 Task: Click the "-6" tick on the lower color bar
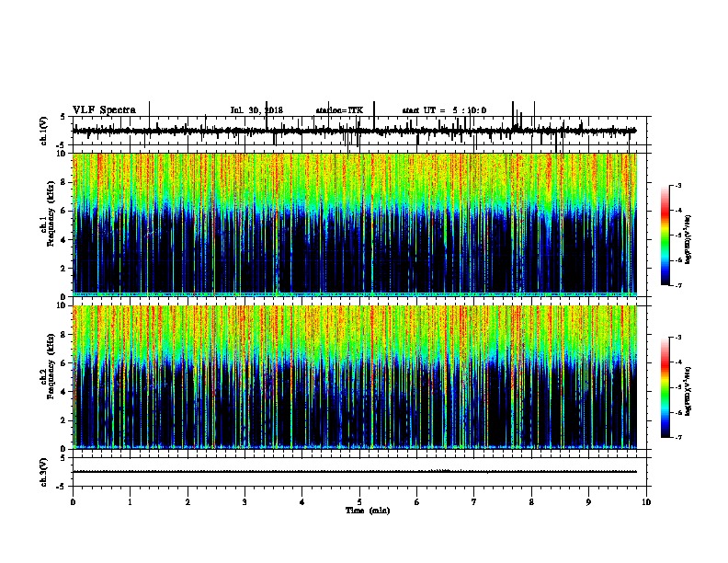677,412
